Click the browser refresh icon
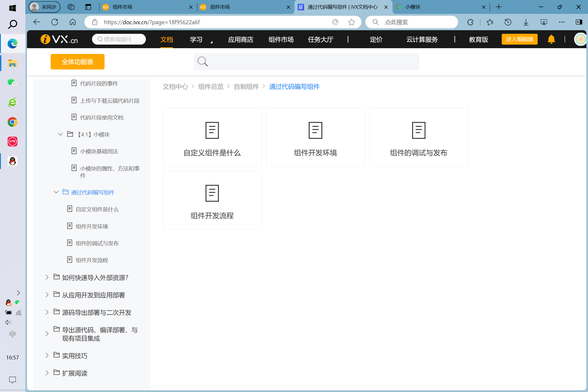This screenshot has height=392, width=588. (55, 22)
